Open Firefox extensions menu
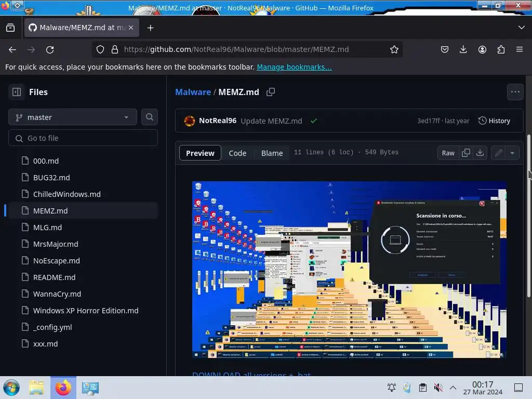532x399 pixels. [x=501, y=49]
